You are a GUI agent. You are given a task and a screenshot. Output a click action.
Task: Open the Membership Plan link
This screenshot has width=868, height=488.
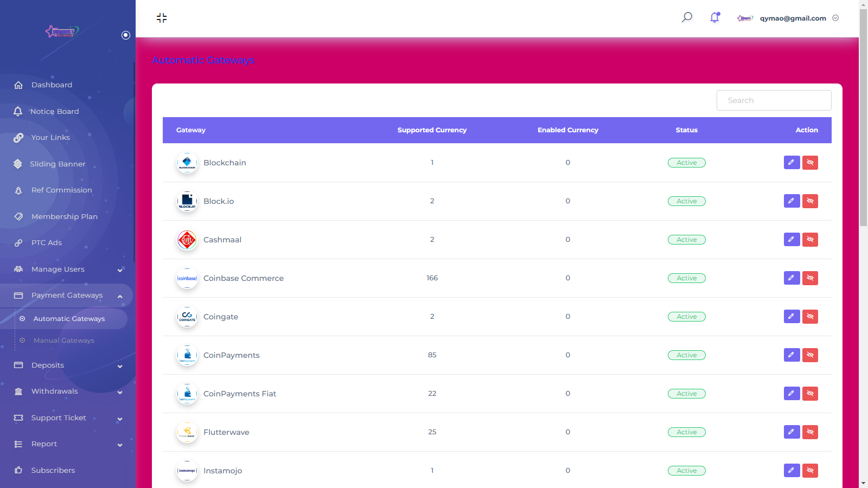64,217
